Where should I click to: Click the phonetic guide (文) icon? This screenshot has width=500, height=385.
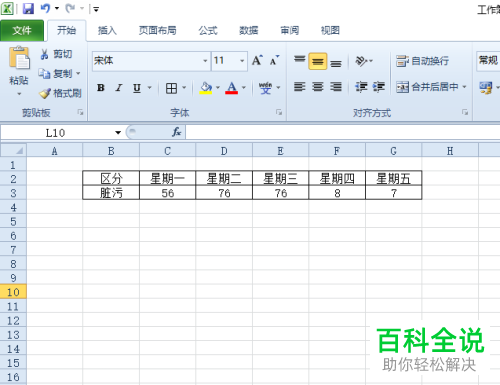click(x=265, y=88)
